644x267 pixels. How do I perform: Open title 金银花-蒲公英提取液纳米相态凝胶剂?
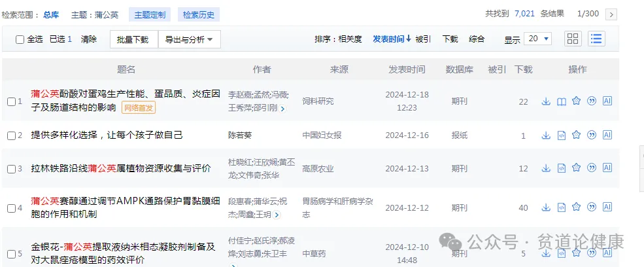click(x=123, y=253)
